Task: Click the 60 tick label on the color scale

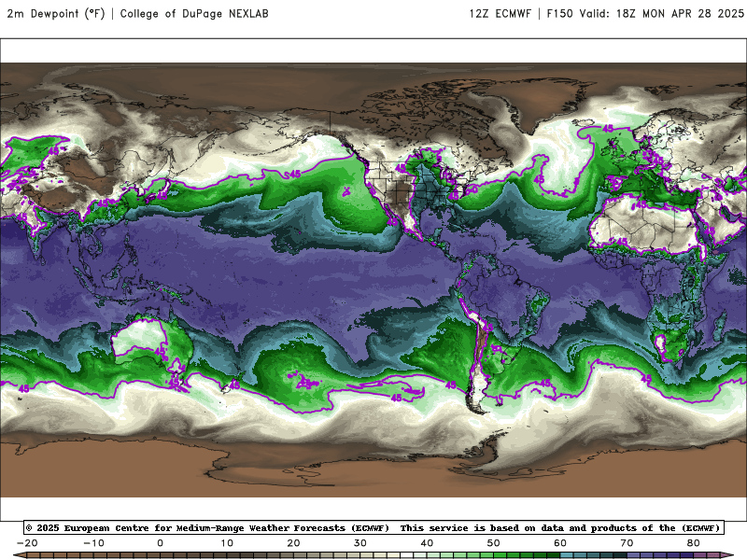Action: pos(560,543)
